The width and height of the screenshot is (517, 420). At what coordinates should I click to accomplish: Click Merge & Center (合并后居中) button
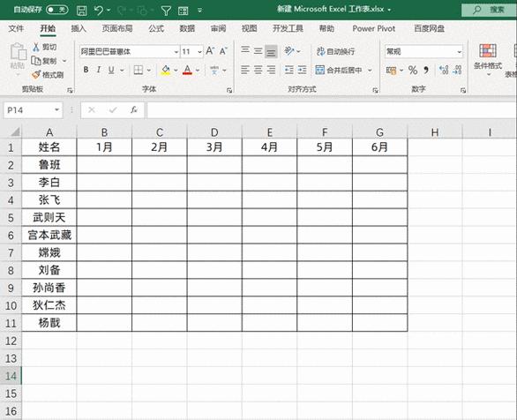(x=339, y=70)
